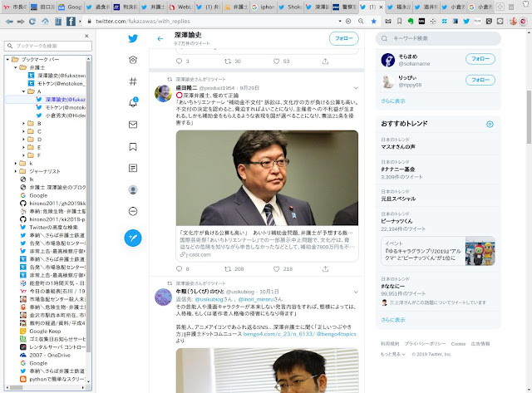This screenshot has width=532, height=393.
Task: Switch to the WebLi browser tab
Action: (181, 7)
